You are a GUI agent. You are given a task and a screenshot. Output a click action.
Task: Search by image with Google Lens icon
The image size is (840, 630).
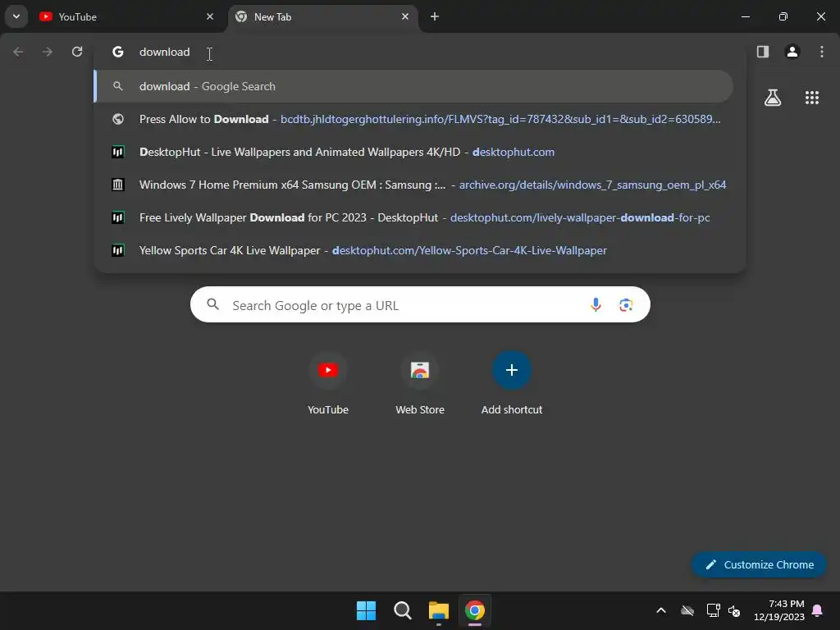click(626, 305)
